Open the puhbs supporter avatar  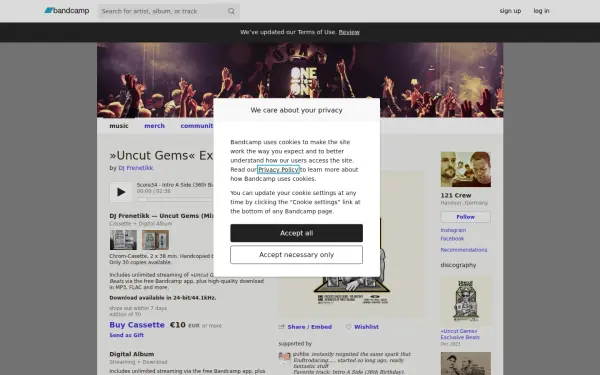[x=284, y=357]
